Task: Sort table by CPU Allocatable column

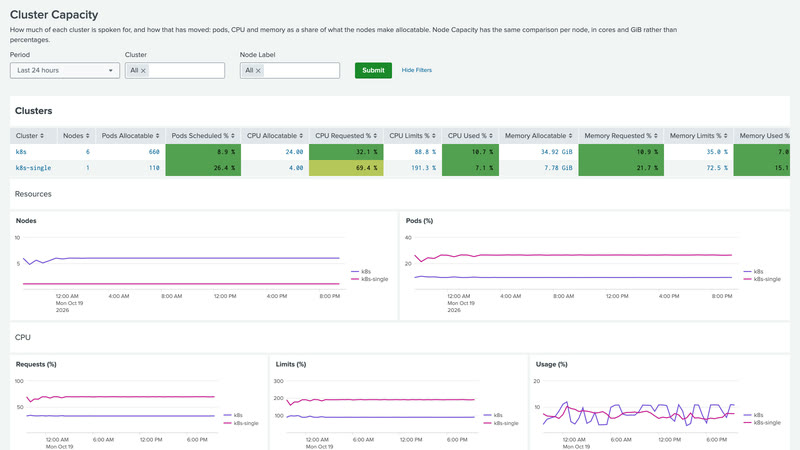Action: point(275,136)
